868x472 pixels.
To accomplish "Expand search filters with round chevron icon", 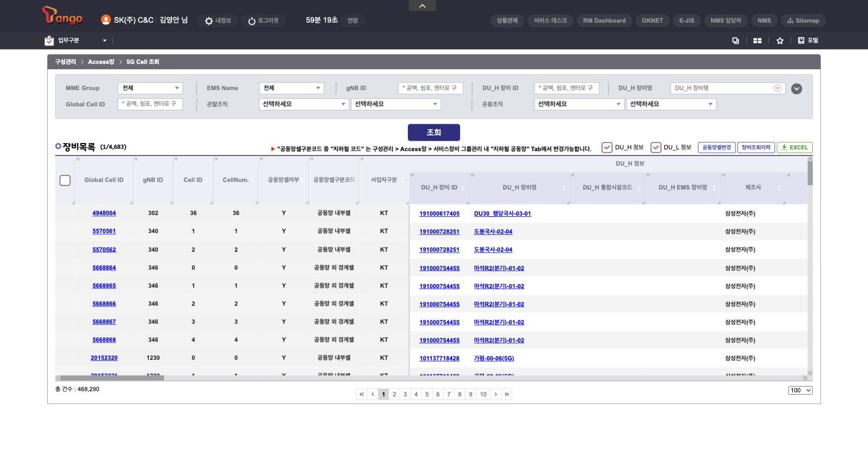I will 796,89.
